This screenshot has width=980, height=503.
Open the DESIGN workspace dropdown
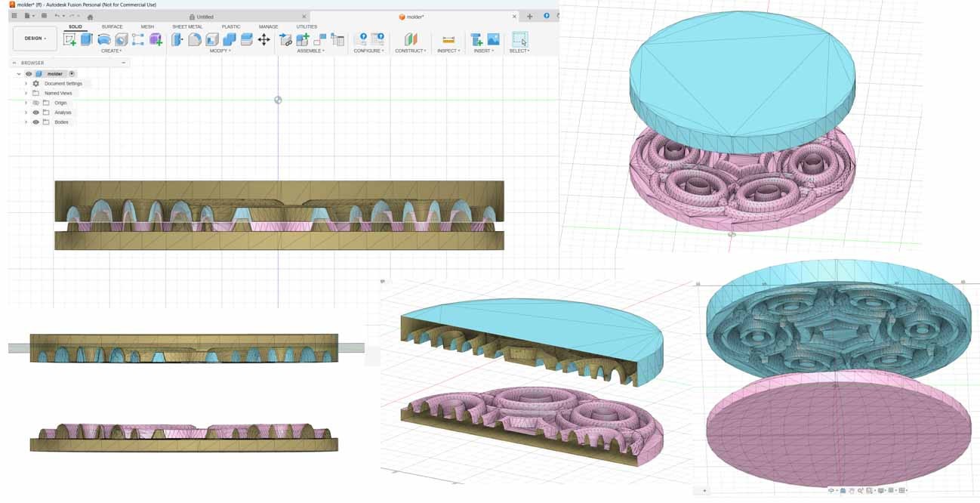[x=35, y=39]
